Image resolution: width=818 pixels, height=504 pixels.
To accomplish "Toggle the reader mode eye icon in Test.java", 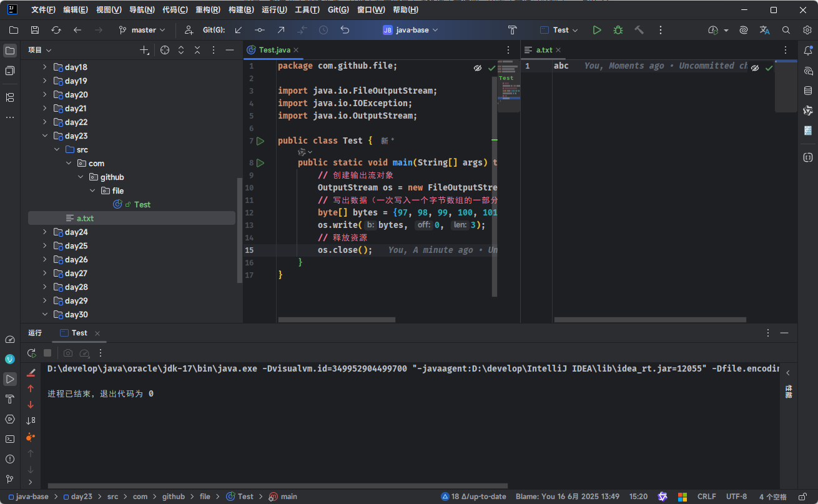I will tap(478, 67).
